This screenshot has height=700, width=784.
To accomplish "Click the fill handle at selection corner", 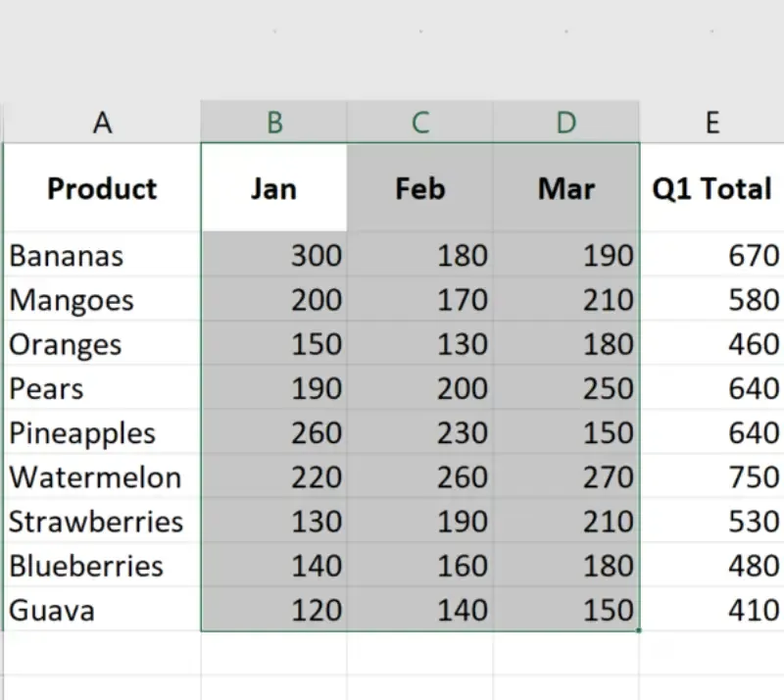I will (x=639, y=631).
